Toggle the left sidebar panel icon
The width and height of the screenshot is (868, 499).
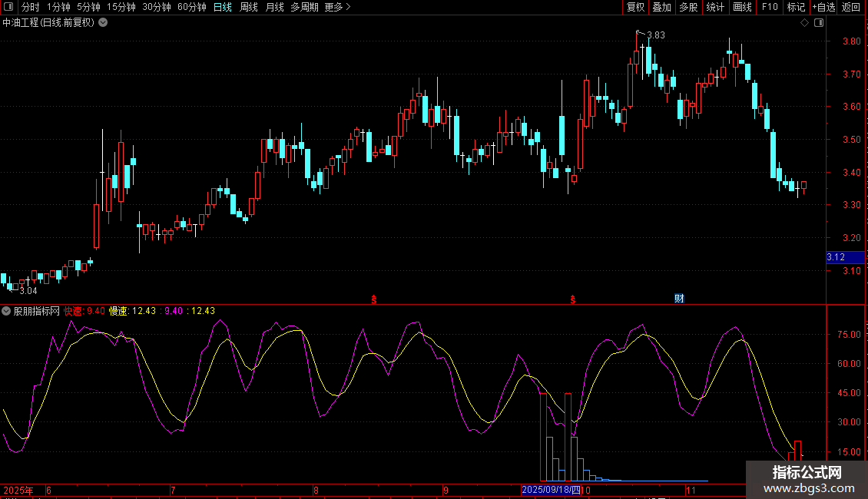point(8,7)
